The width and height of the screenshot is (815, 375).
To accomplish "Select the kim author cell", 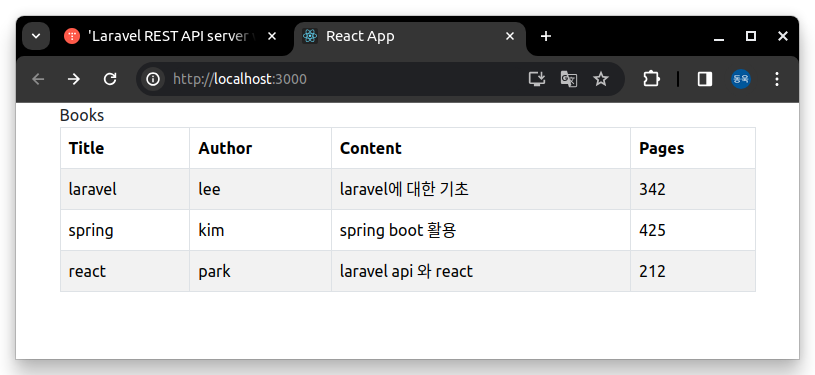I will [260, 230].
